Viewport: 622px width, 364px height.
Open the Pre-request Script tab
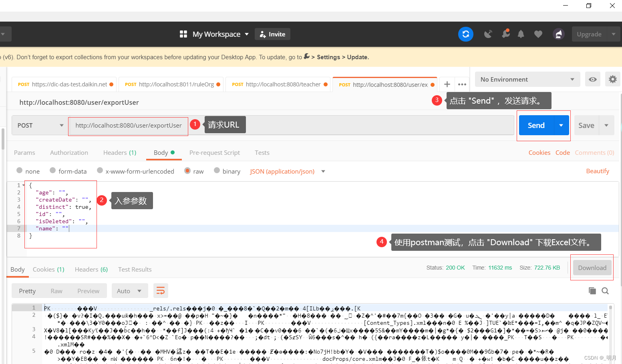point(215,152)
